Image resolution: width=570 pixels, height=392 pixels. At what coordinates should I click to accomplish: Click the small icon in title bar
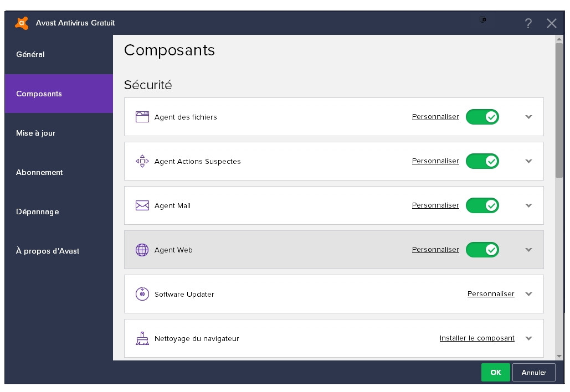tap(483, 19)
